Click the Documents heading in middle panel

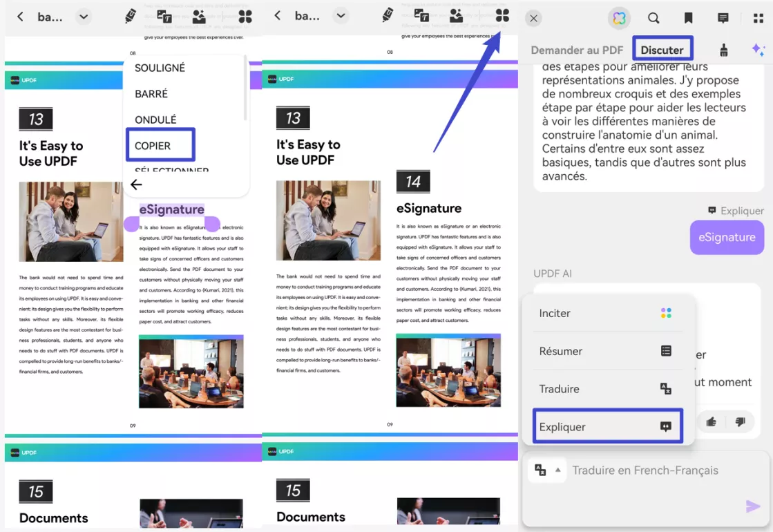coord(311,516)
